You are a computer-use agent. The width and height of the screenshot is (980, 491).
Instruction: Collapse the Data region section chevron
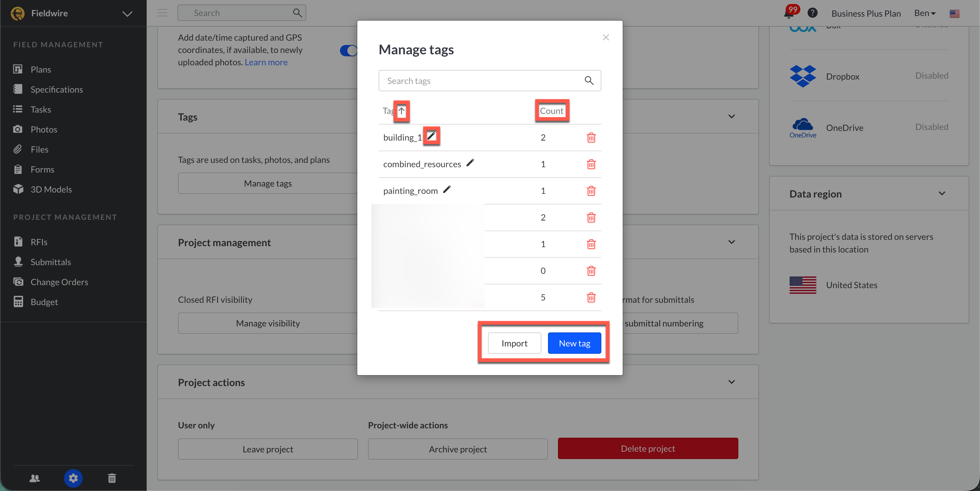coord(942,194)
